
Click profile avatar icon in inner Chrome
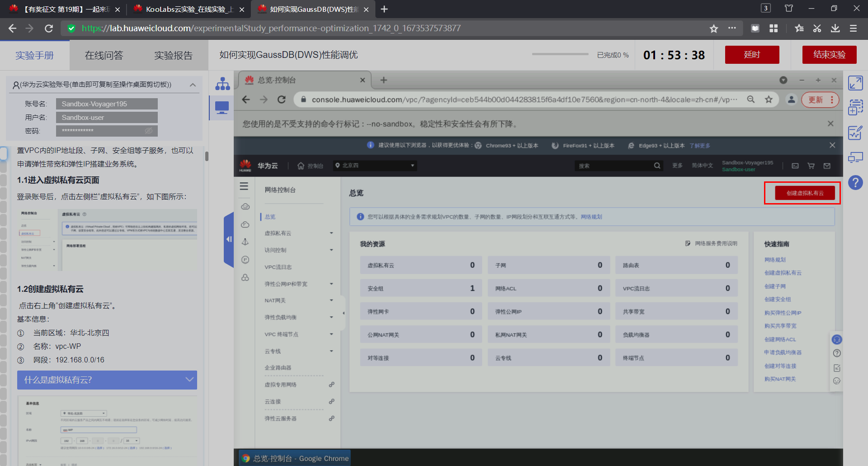click(791, 100)
